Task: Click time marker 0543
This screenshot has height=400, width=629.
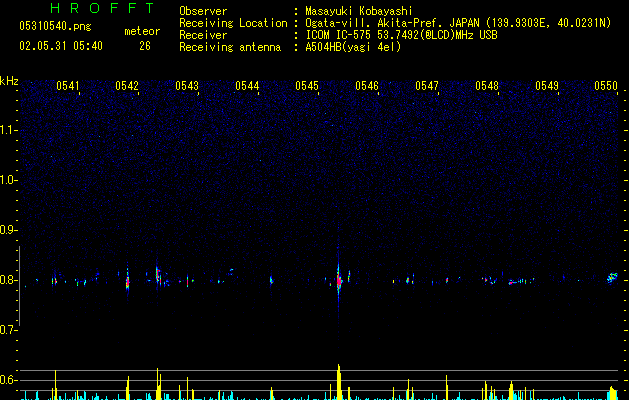Action: tap(187, 86)
